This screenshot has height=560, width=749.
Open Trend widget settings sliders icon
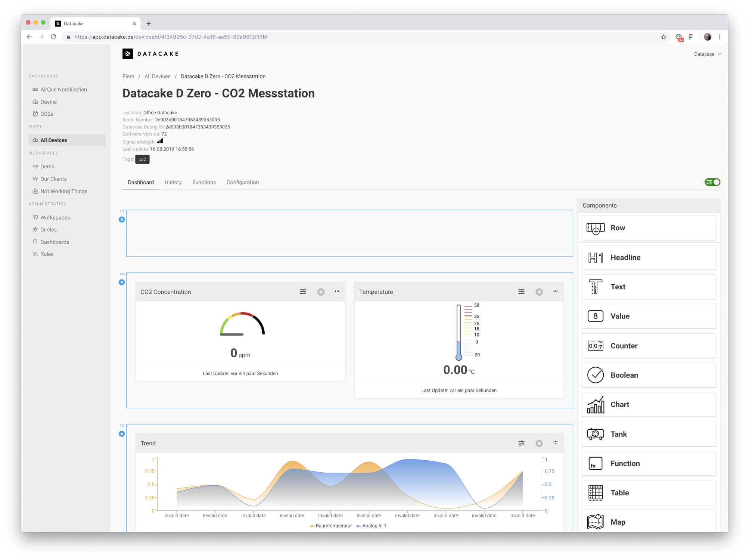pyautogui.click(x=521, y=443)
